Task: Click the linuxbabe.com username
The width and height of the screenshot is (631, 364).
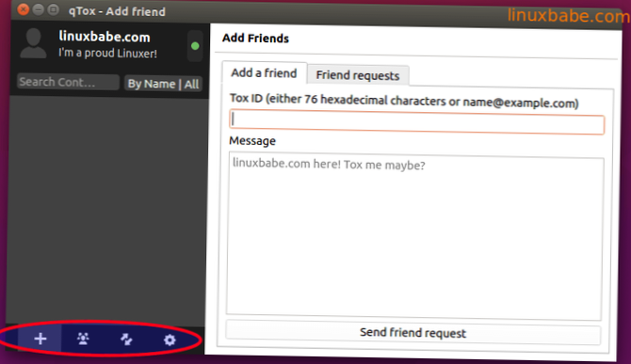Action: coord(105,37)
